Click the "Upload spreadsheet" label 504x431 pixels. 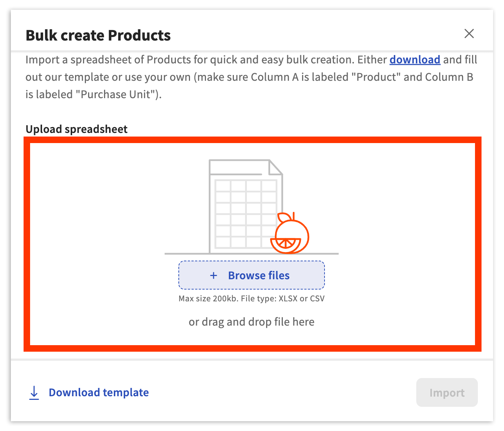[77, 129]
